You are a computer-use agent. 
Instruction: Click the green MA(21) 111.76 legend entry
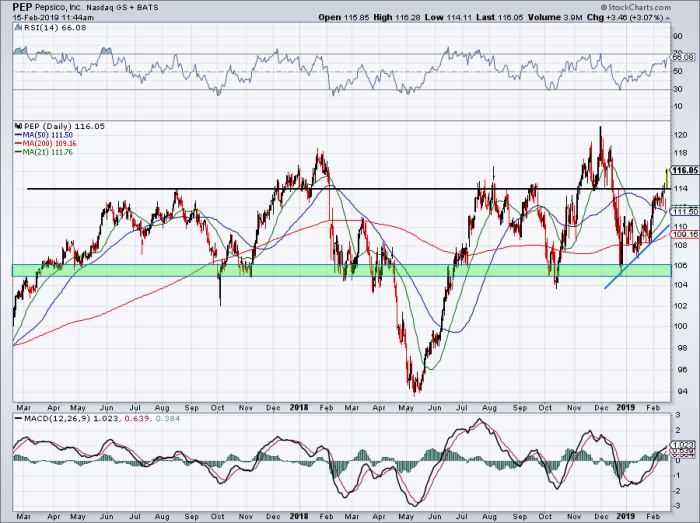coord(44,152)
